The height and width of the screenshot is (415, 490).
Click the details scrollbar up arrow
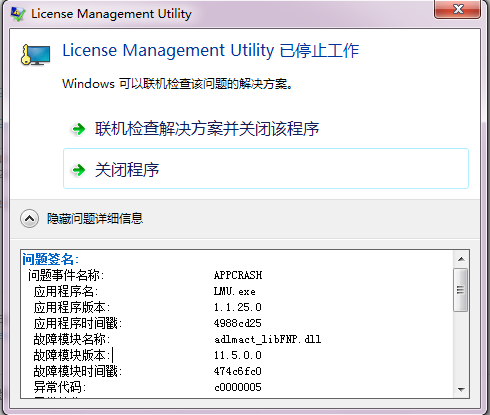pyautogui.click(x=461, y=259)
